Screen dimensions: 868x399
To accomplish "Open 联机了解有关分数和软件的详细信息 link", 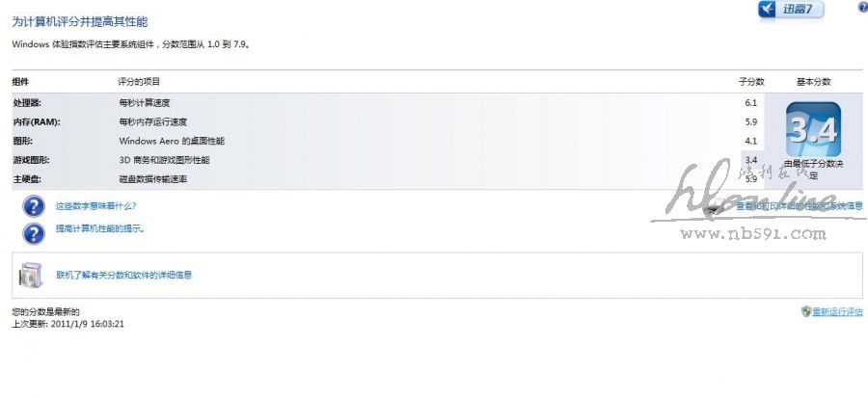I will click(123, 275).
